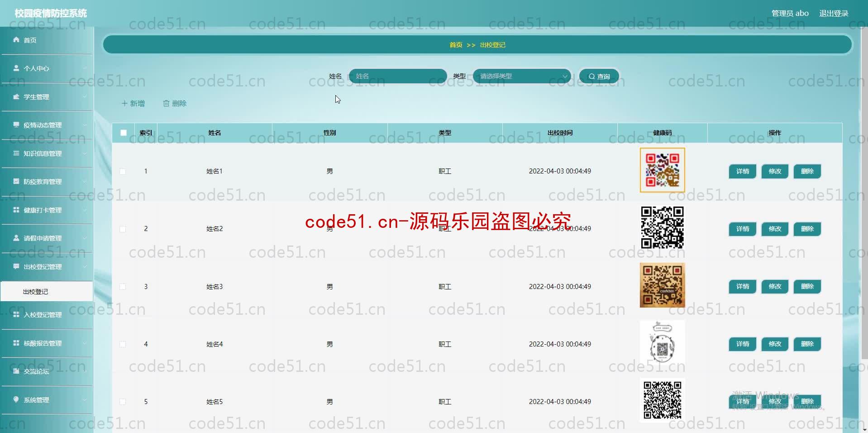Click the list icon for 知识信息管理
This screenshot has width=868, height=433.
tap(16, 153)
